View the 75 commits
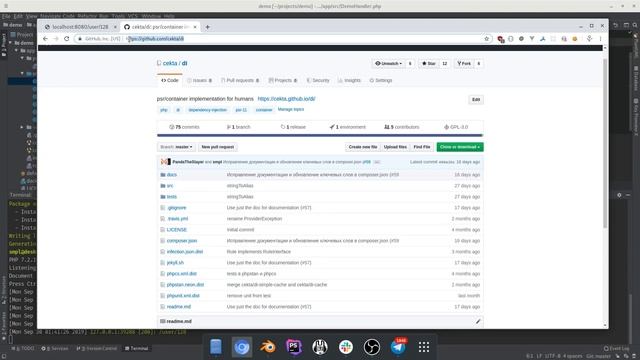 point(184,127)
